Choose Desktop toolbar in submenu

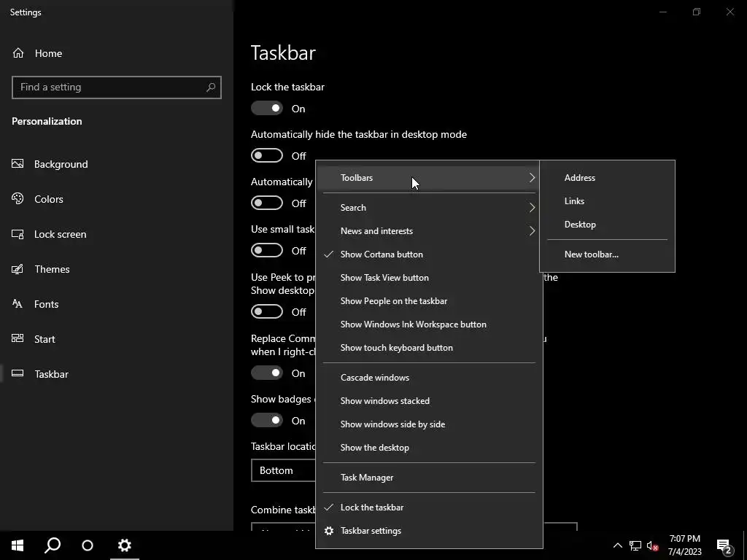pyautogui.click(x=607, y=225)
